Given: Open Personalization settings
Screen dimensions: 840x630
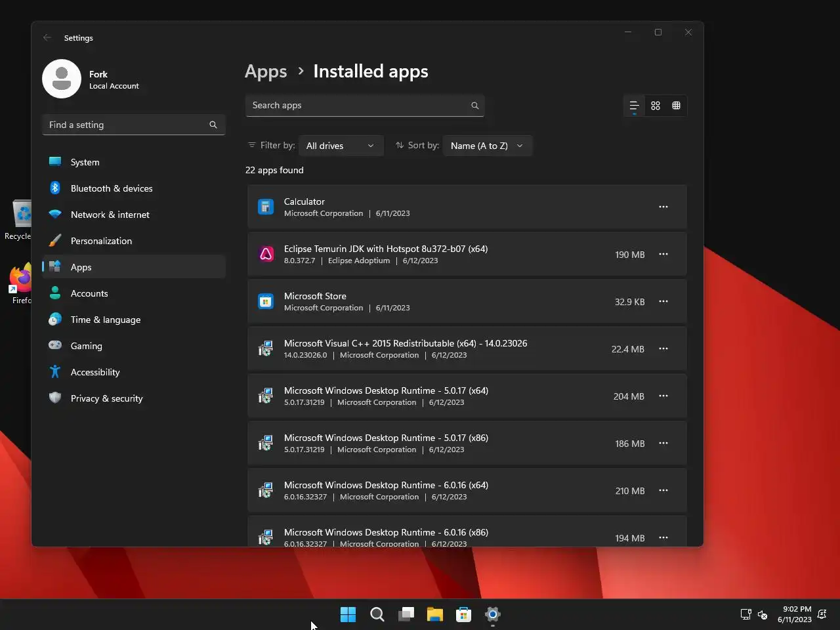Looking at the screenshot, I should click(134, 241).
